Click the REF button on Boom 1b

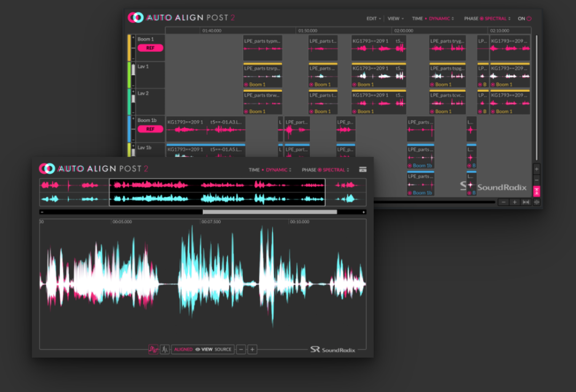[x=150, y=129]
